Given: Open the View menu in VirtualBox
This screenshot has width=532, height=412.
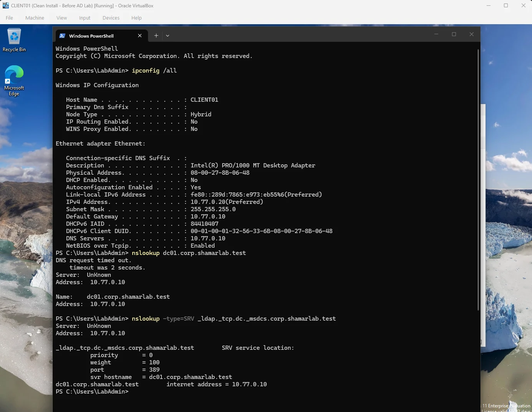Looking at the screenshot, I should click(62, 18).
